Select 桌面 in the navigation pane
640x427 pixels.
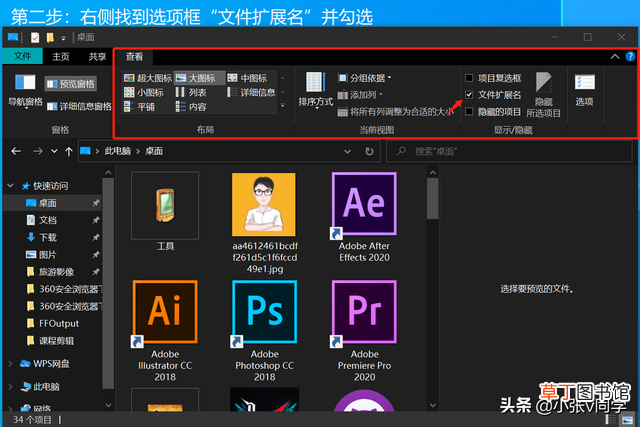[x=48, y=203]
